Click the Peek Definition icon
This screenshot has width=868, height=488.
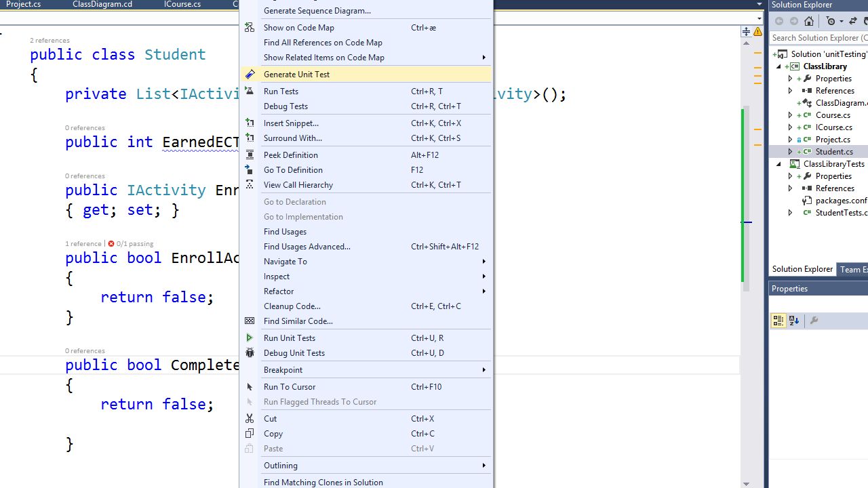pos(250,155)
